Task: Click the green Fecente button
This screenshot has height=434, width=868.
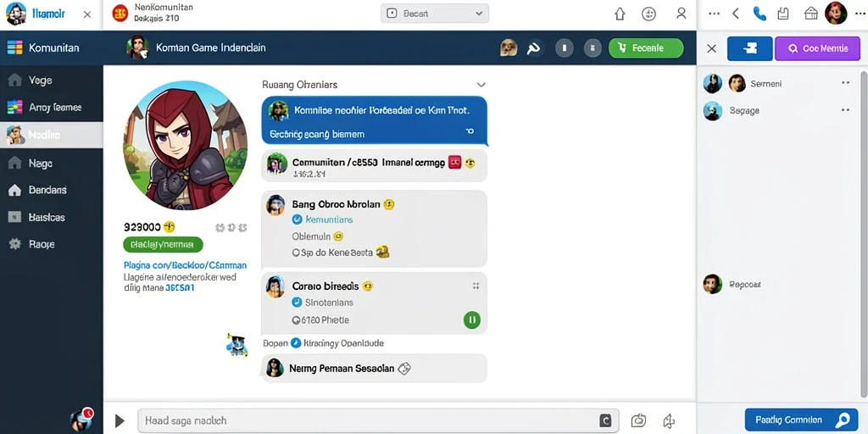Action: [x=645, y=48]
